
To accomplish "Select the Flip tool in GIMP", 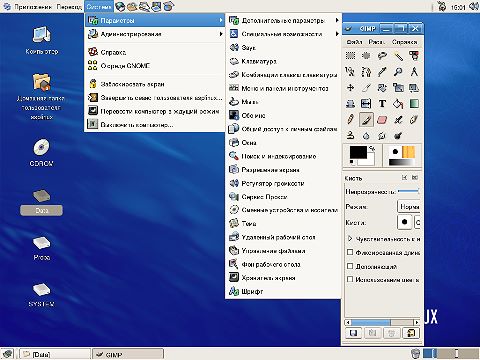I will 366,104.
